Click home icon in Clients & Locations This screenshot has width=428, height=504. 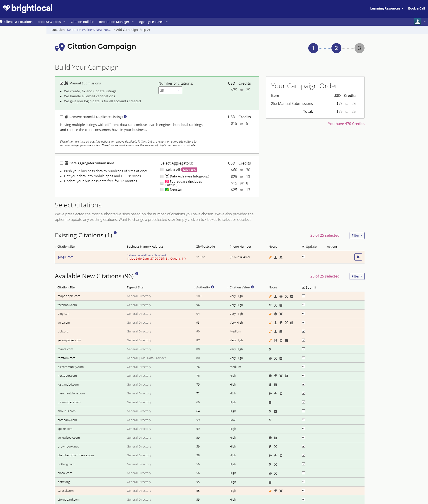tap(1, 21)
